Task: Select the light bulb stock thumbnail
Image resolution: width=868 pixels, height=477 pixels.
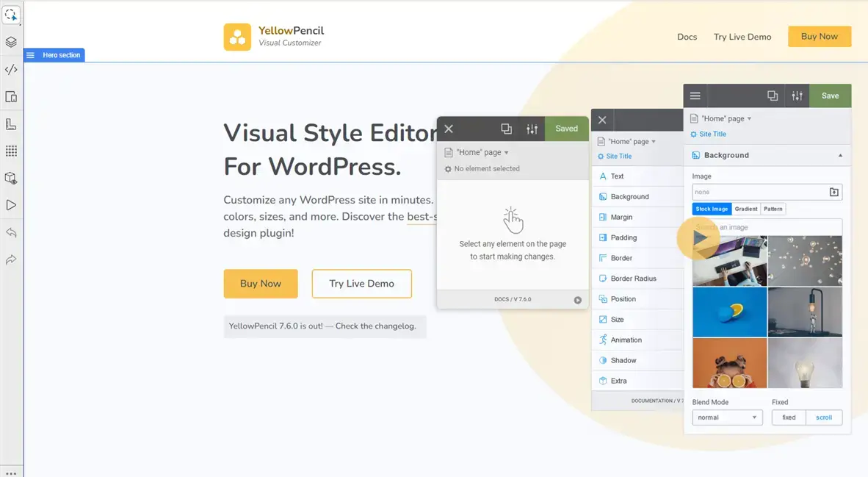Action: tap(805, 363)
